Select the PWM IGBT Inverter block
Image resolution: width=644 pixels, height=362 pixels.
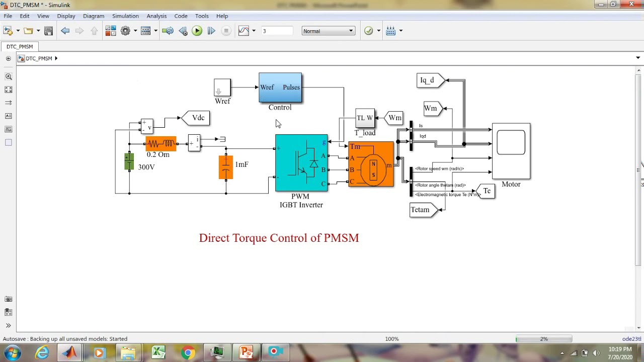point(301,163)
